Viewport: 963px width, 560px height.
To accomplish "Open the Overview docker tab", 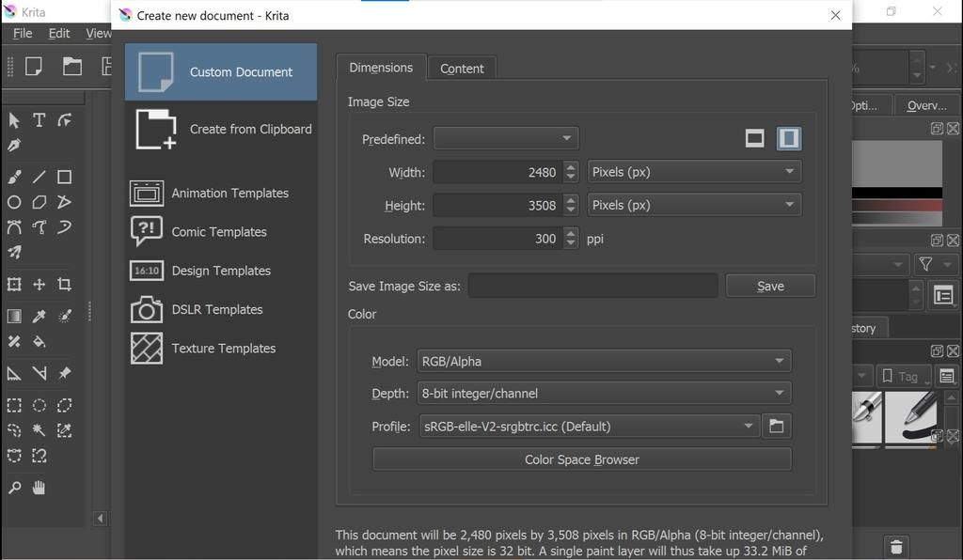I will click(926, 105).
